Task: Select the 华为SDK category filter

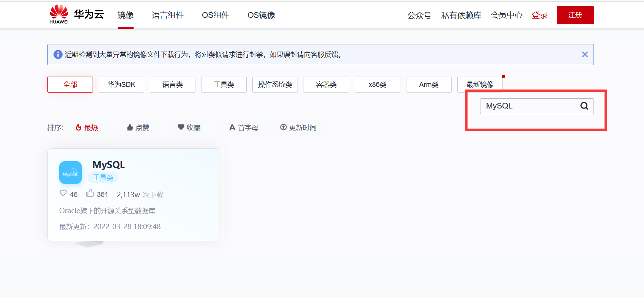Action: [121, 85]
